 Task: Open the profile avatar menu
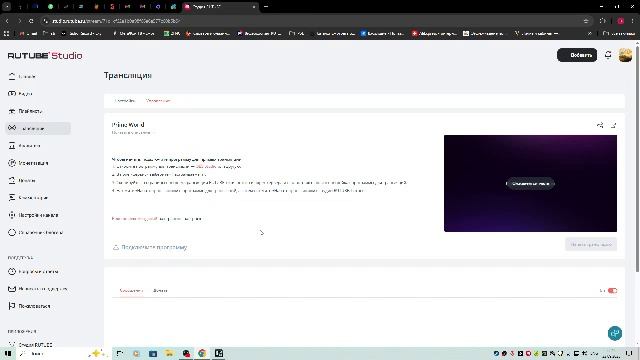625,55
